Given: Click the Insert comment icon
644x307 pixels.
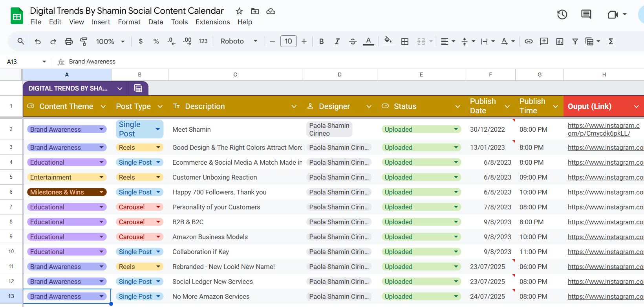Looking at the screenshot, I should coord(544,41).
